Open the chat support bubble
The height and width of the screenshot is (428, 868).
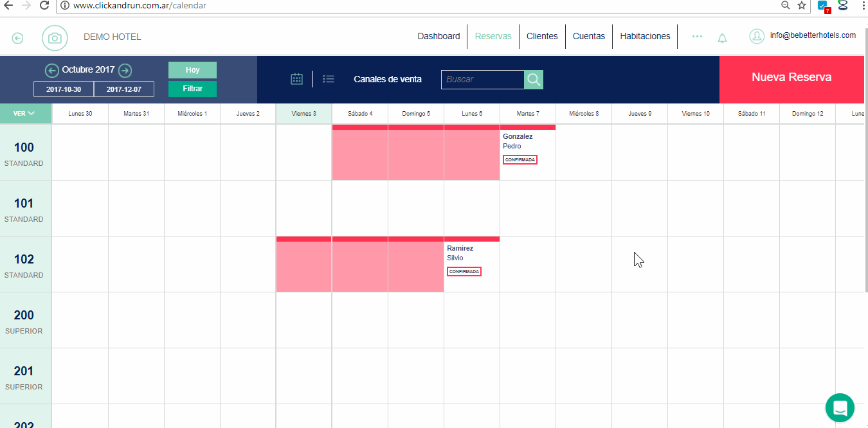[840, 408]
